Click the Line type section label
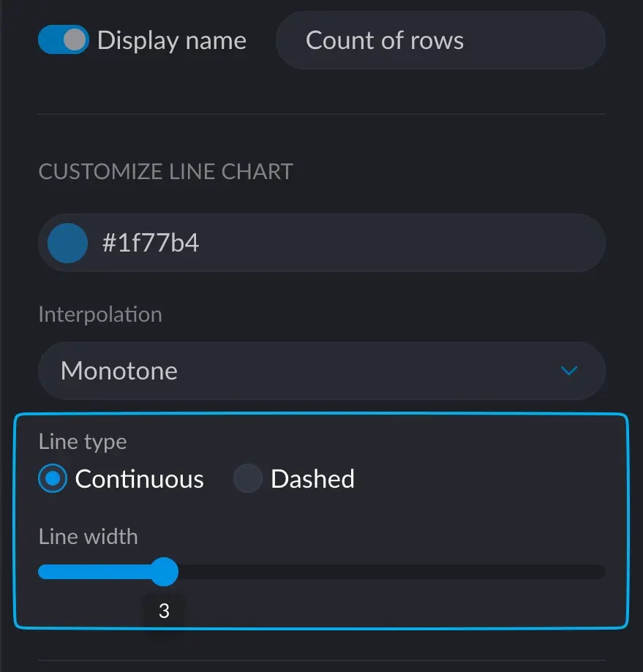This screenshot has width=643, height=672. coord(82,442)
